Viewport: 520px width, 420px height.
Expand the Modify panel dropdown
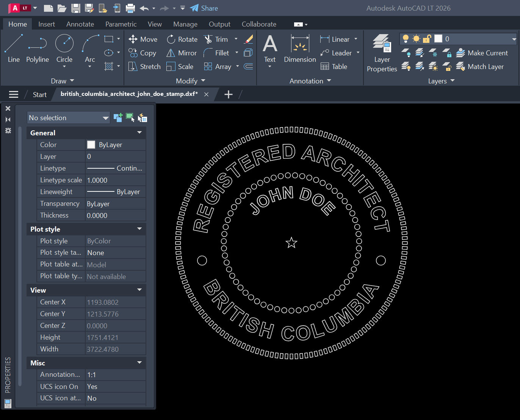pyautogui.click(x=190, y=81)
